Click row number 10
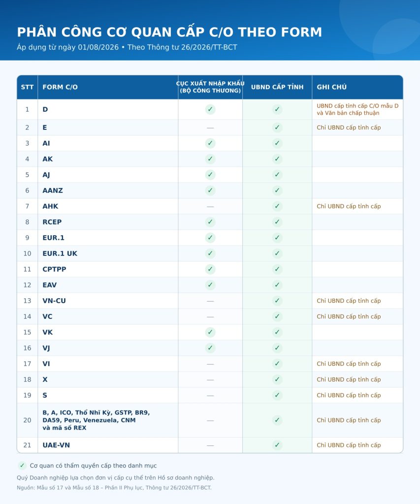The image size is (420, 504). (28, 253)
